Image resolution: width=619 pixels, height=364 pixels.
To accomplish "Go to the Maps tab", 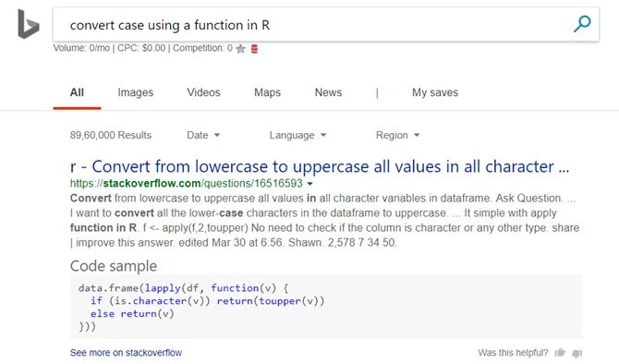I will 267,92.
